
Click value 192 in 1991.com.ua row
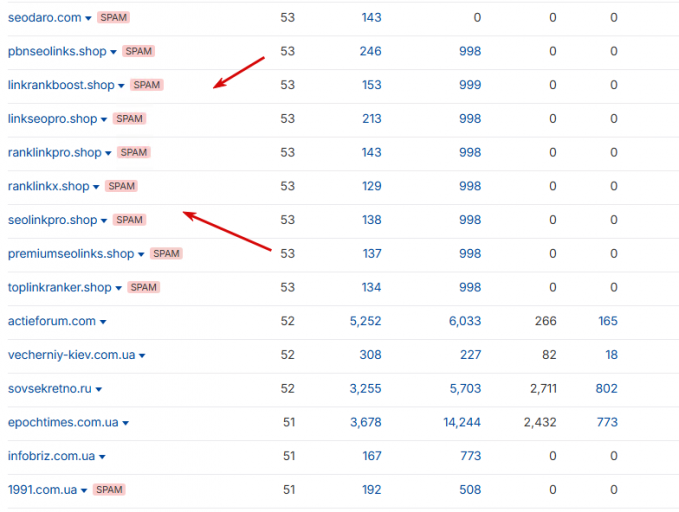pos(372,490)
